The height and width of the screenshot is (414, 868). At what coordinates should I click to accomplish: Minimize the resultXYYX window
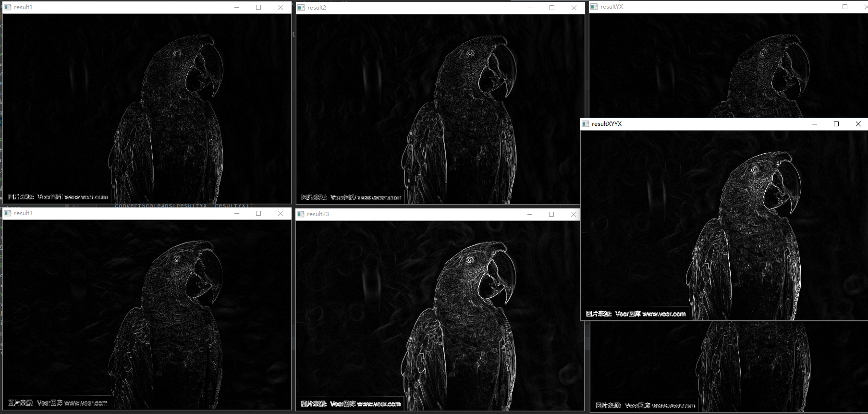(815, 124)
